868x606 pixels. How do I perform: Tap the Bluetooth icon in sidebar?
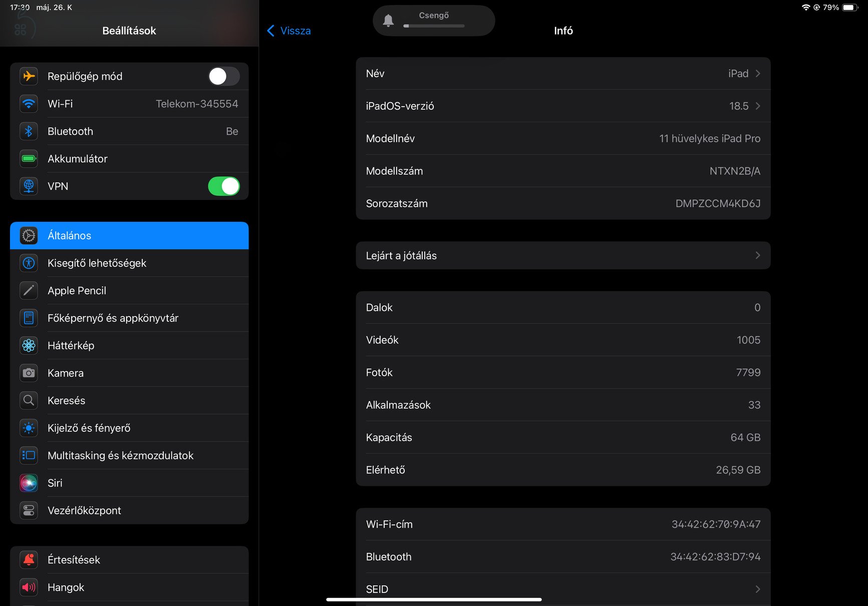(29, 131)
